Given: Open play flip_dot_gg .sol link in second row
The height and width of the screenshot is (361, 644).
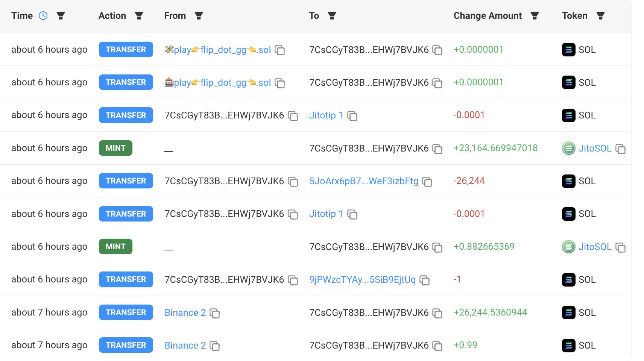Looking at the screenshot, I should (x=218, y=82).
